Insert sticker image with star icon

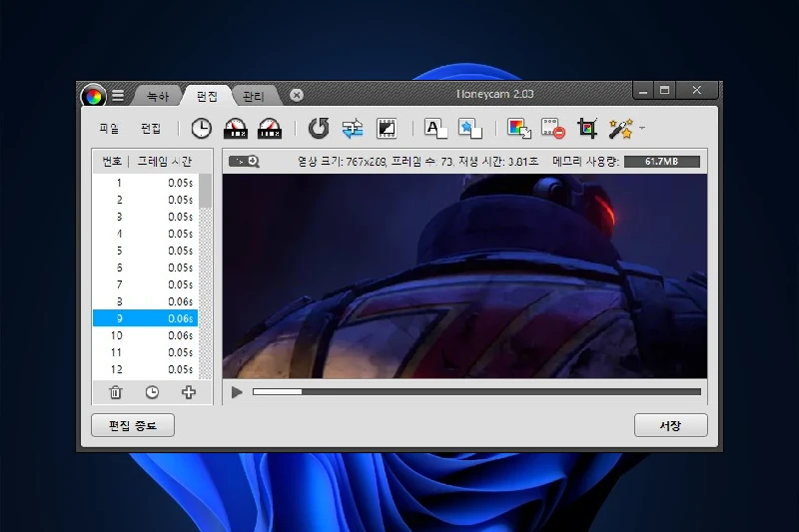469,129
